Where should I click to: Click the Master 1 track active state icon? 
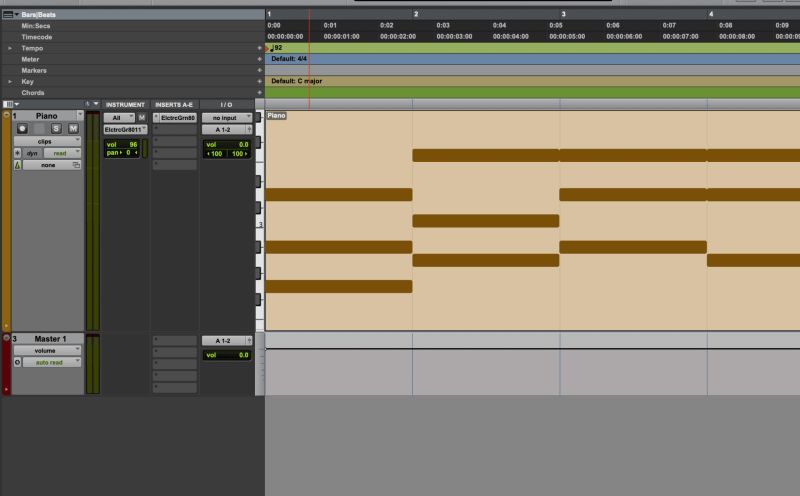(17, 362)
